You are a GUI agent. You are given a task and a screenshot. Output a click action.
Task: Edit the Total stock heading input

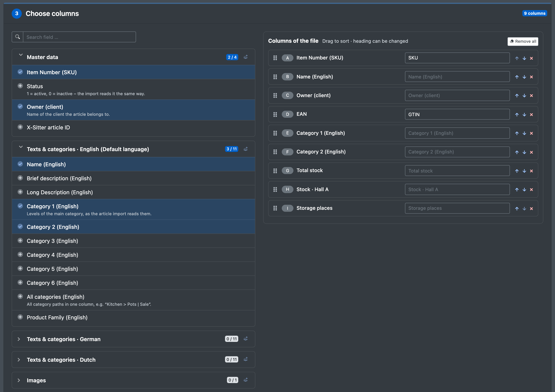click(x=457, y=171)
